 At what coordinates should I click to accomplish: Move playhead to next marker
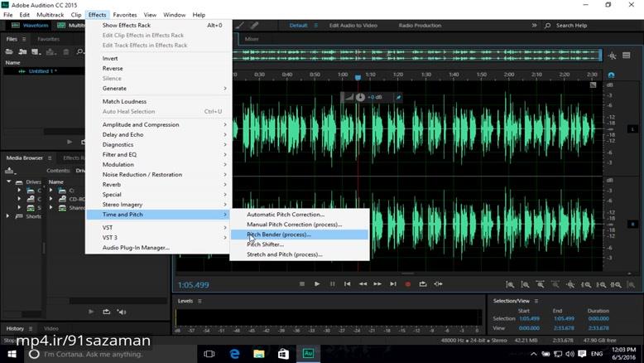[x=393, y=284]
